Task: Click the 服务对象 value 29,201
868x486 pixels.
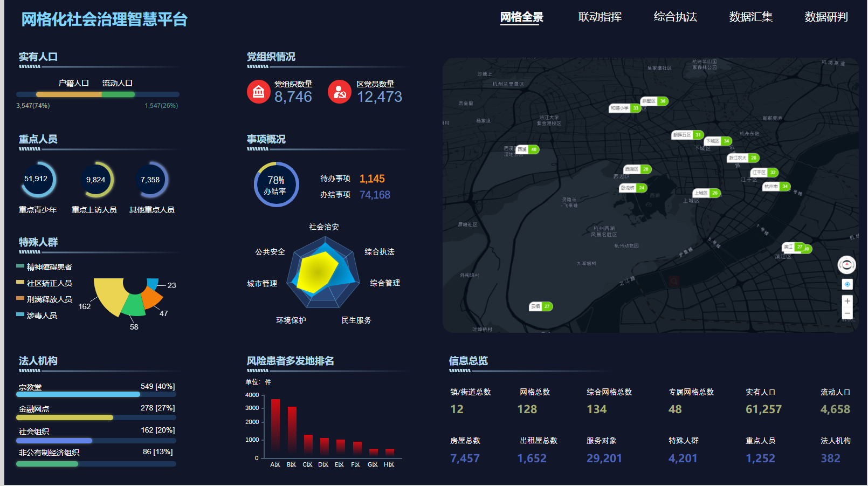Action: 604,458
